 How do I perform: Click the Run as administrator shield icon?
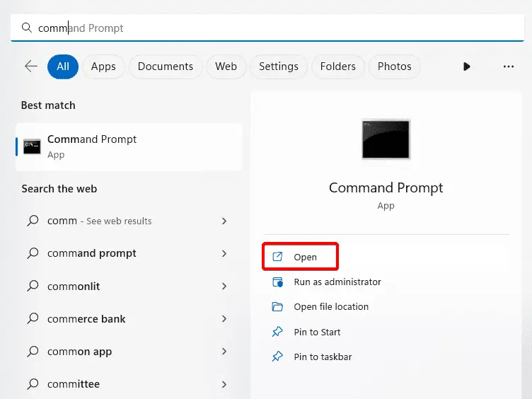pyautogui.click(x=277, y=282)
